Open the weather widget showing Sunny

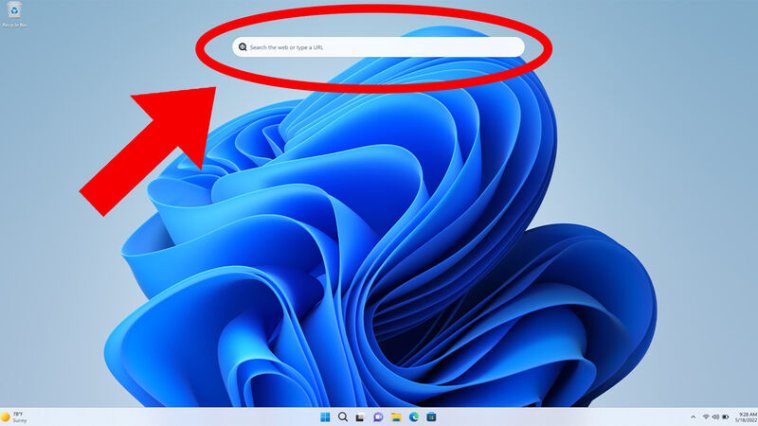[x=14, y=417]
